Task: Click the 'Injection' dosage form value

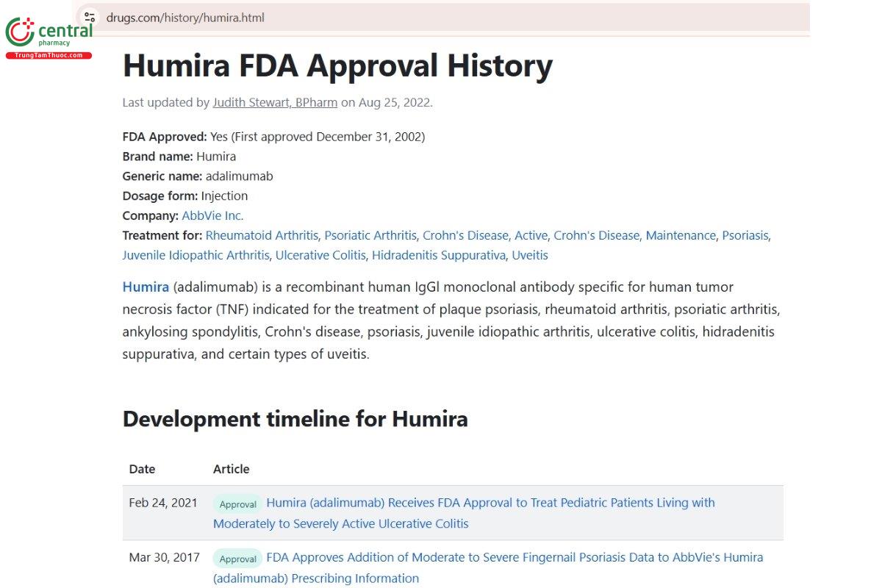Action: pyautogui.click(x=224, y=196)
